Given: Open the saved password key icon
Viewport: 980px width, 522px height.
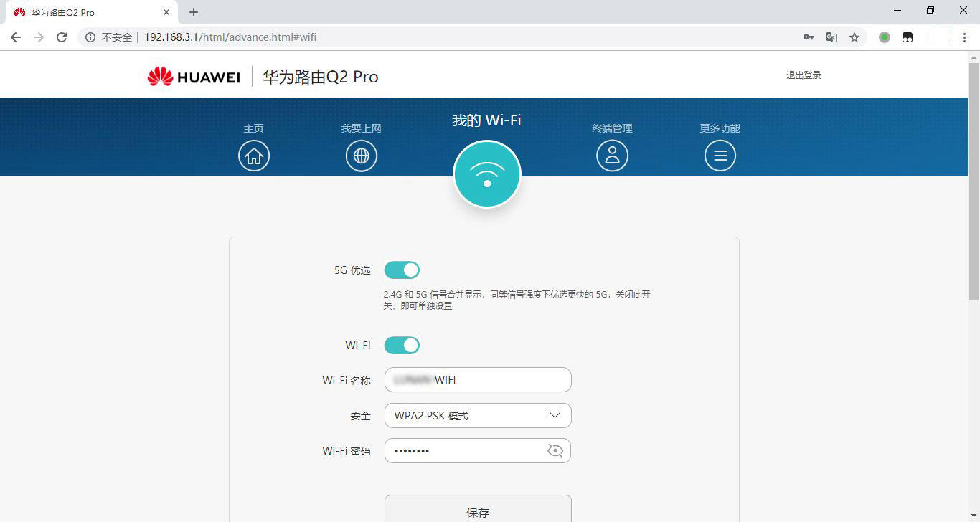Looking at the screenshot, I should click(x=809, y=37).
